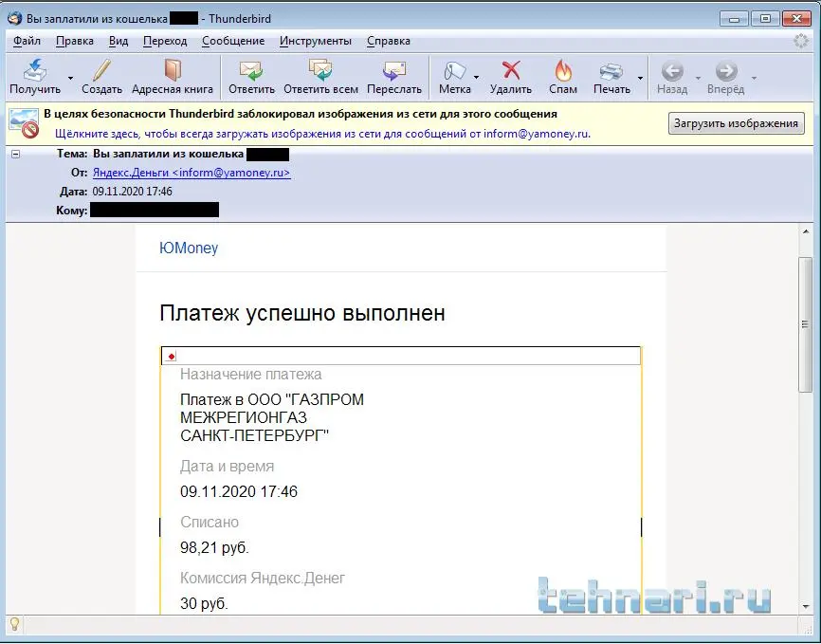
Task: Click the Ответить всем (Reply All) icon
Action: click(320, 70)
